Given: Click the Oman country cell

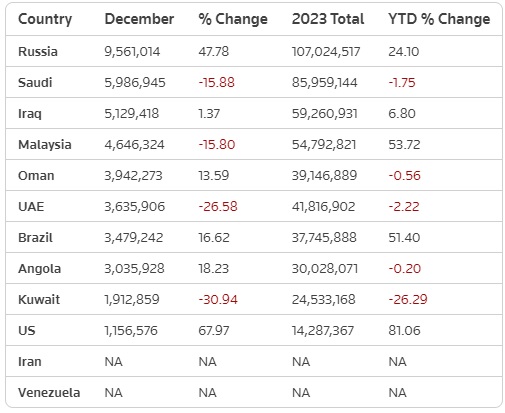Looking at the screenshot, I should click(x=36, y=176).
